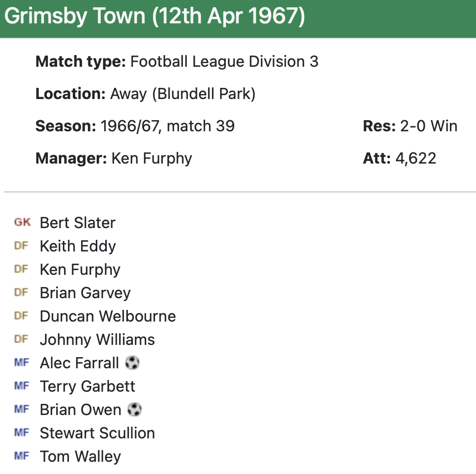This screenshot has height=474, width=476.
Task: Open Brian Garvey's profile
Action: (x=85, y=293)
